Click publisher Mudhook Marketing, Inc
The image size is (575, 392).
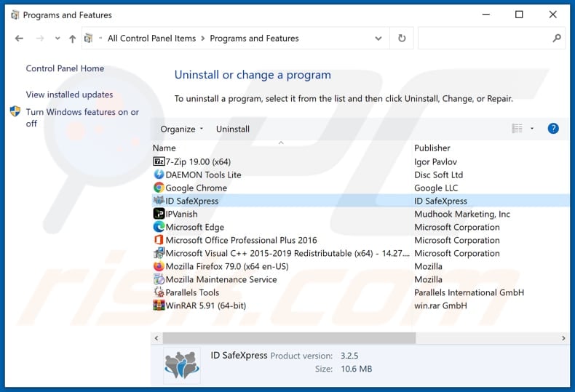pos(462,214)
